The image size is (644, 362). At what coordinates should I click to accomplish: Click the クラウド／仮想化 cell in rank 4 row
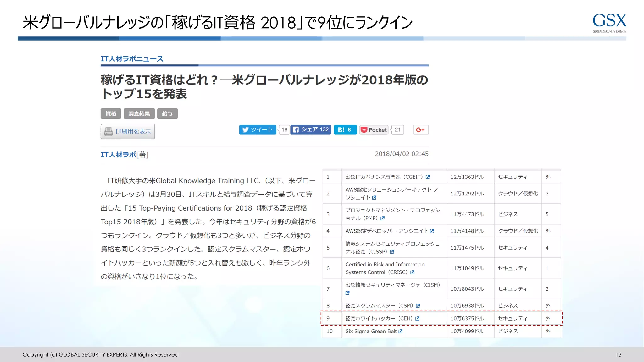(x=518, y=231)
